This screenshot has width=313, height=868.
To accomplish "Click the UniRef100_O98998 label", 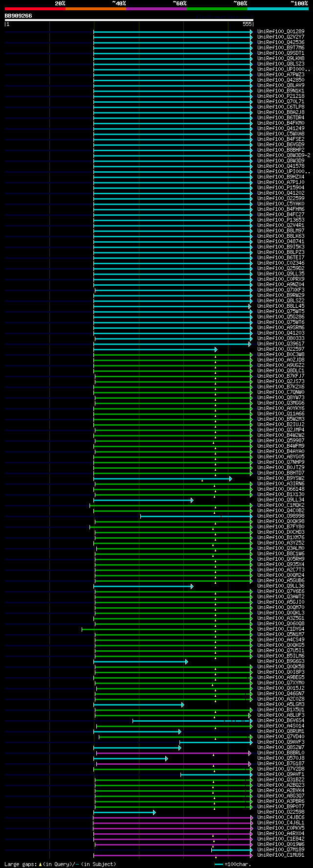I will [x=281, y=516].
